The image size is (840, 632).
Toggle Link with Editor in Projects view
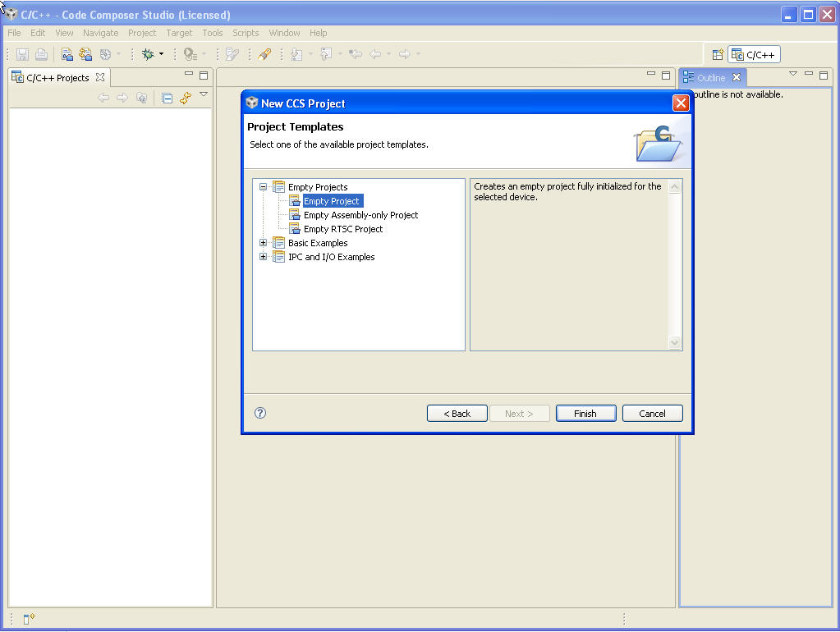click(x=186, y=97)
